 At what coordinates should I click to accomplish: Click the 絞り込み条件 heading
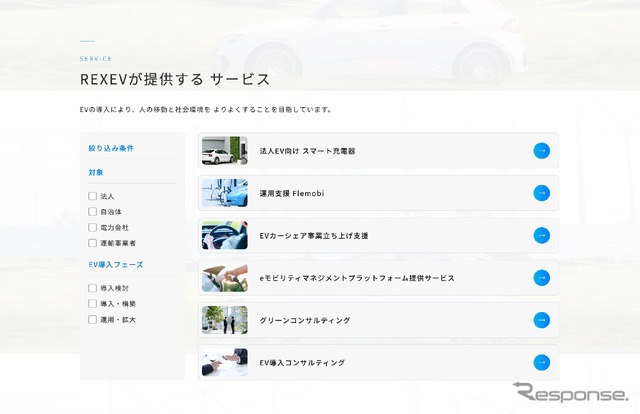(x=111, y=148)
